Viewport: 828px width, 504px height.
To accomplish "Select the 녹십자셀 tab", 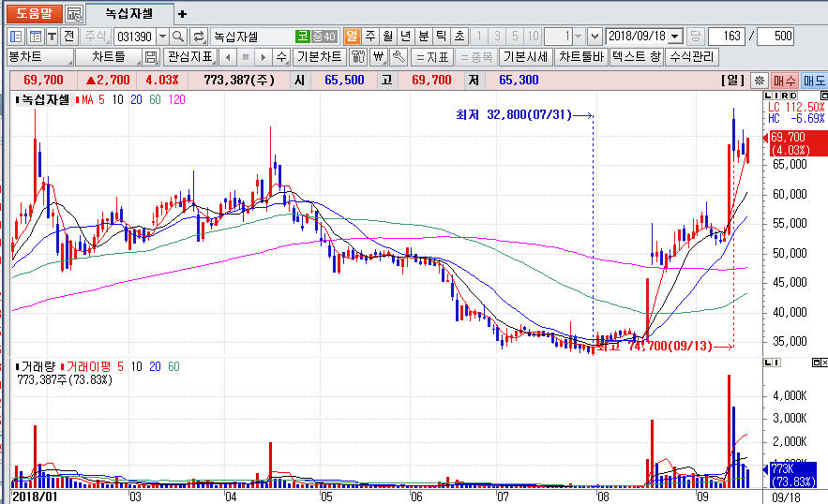I will [x=129, y=14].
